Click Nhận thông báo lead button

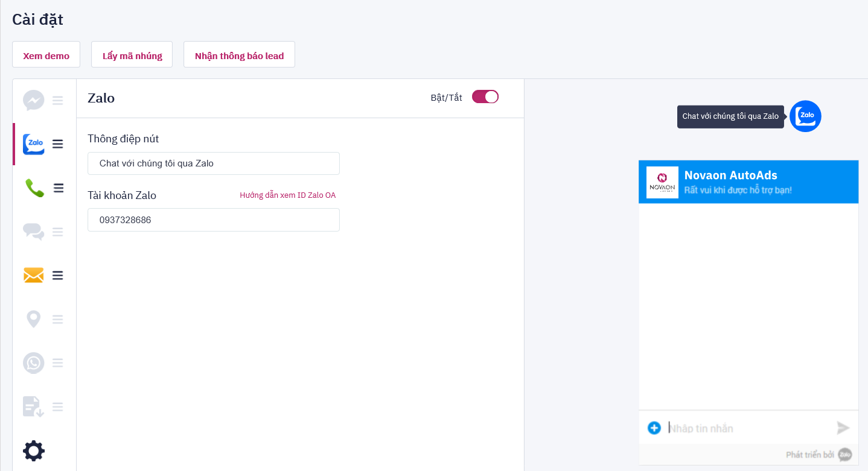(239, 56)
